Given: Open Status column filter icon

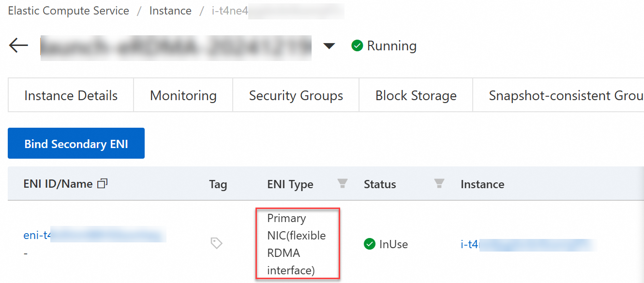Looking at the screenshot, I should pos(439,183).
